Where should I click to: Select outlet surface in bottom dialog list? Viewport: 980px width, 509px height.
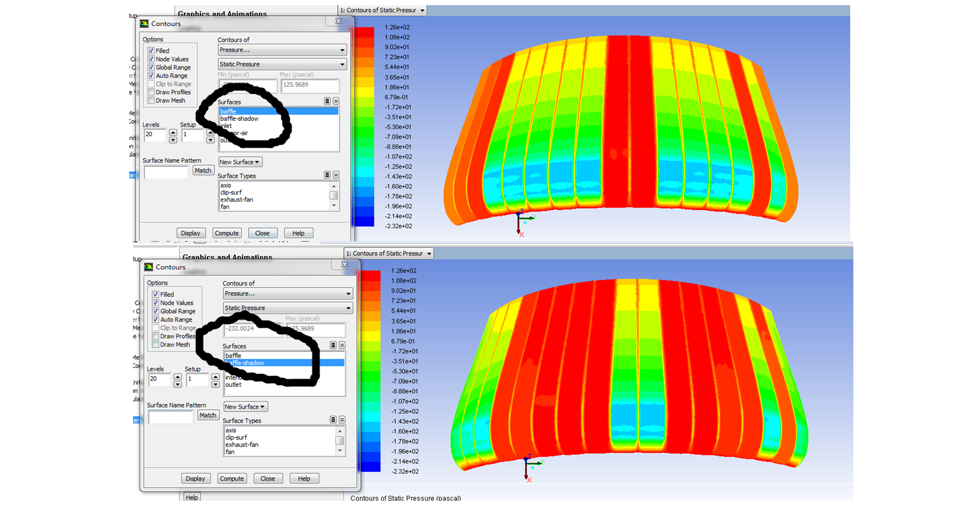click(x=234, y=385)
